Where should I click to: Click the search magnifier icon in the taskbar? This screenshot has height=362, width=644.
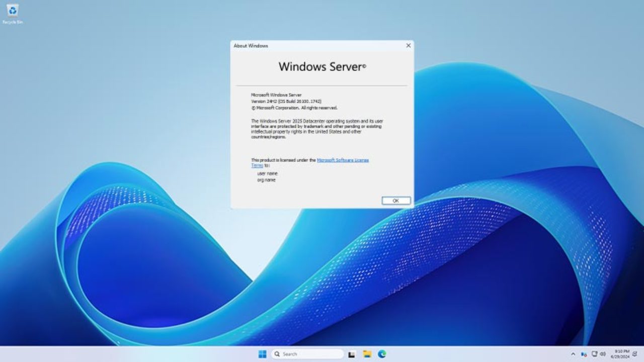(277, 354)
